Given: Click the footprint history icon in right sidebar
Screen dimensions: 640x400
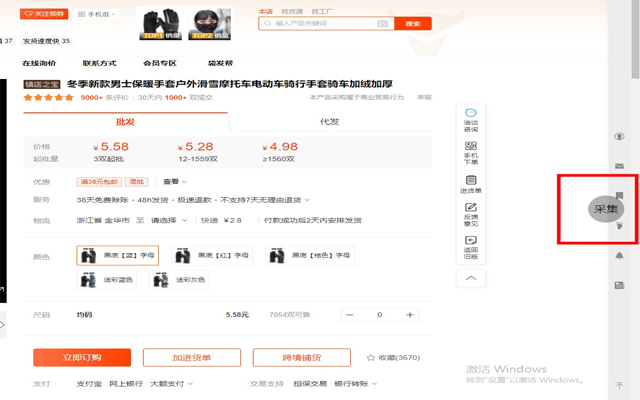Looking at the screenshot, I should [619, 225].
